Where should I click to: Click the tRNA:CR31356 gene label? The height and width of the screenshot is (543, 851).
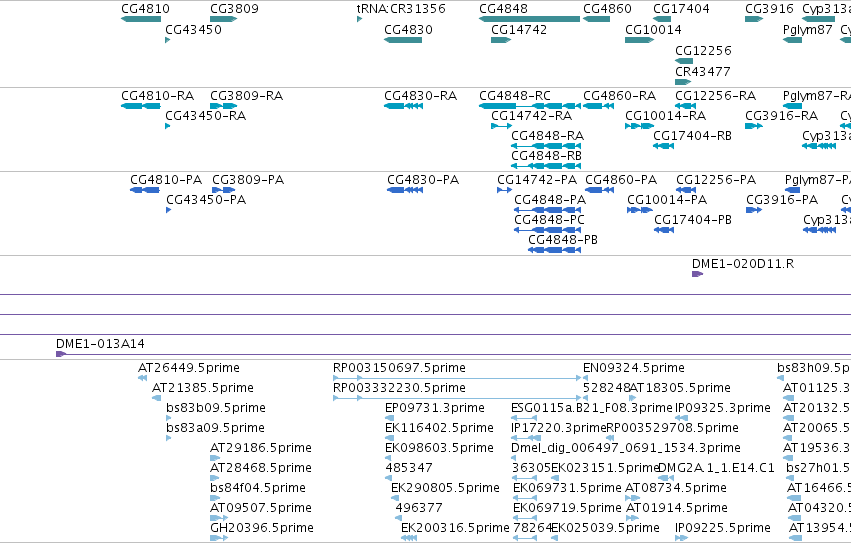(x=401, y=9)
